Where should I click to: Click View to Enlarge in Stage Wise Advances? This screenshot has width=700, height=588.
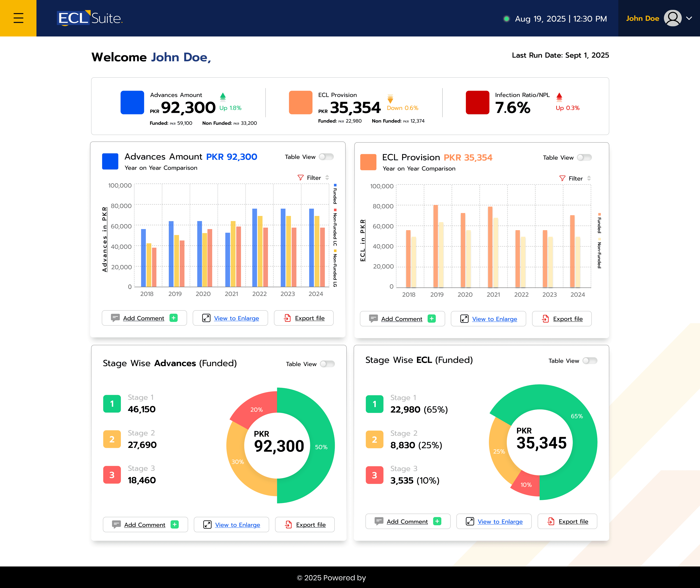pyautogui.click(x=237, y=525)
